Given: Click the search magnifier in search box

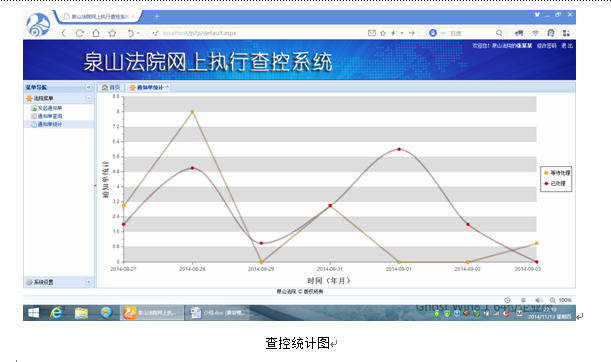Looking at the screenshot, I should point(499,33).
